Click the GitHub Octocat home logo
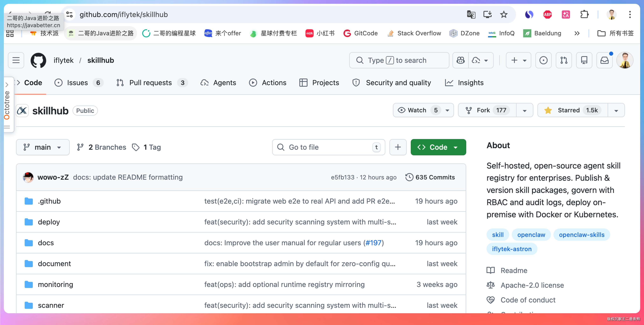This screenshot has width=644, height=325. coord(38,60)
